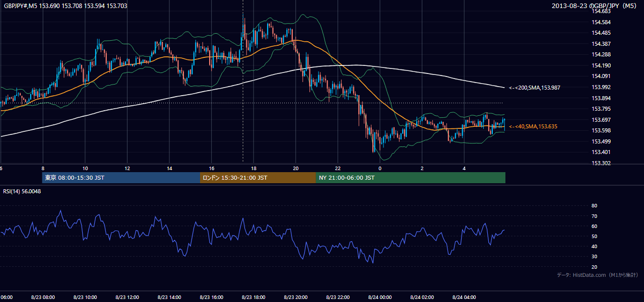This screenshot has width=644, height=302.
Task: Click the RSI 50 level label
Action: [x=594, y=236]
